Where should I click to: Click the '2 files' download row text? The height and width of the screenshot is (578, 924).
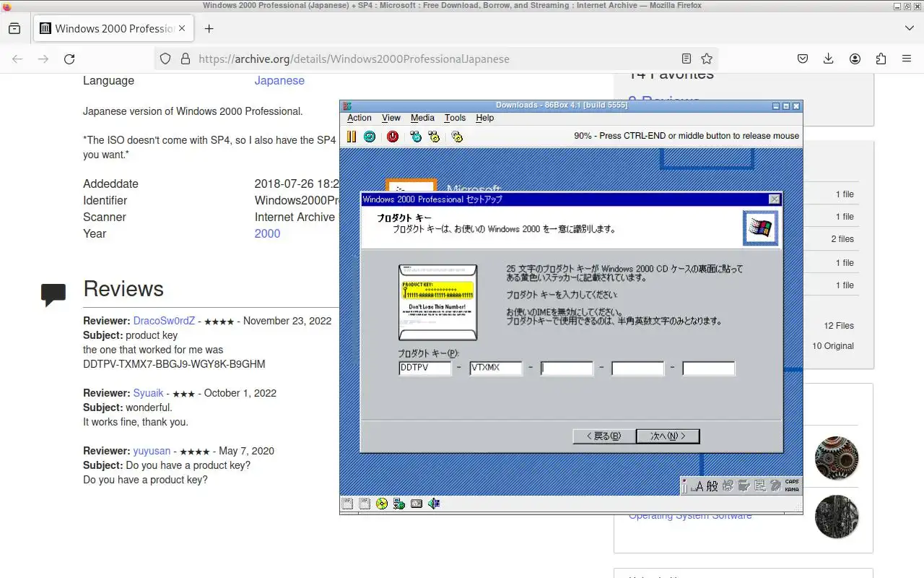click(x=842, y=239)
